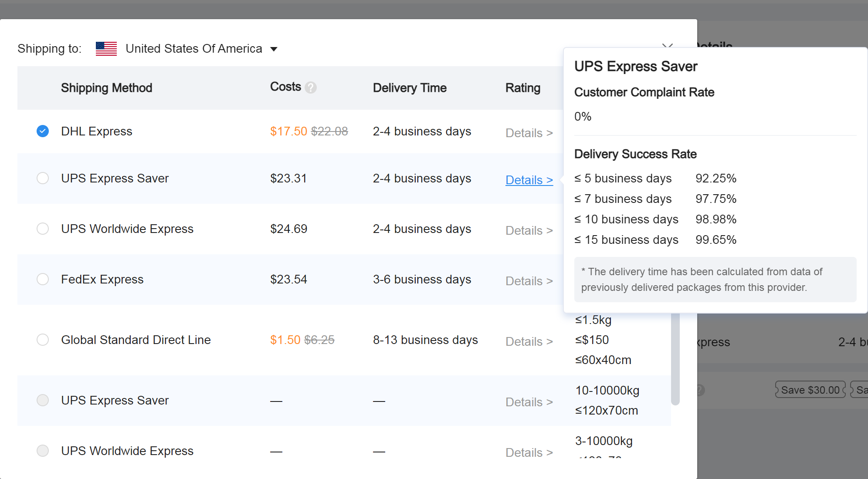This screenshot has height=479, width=868.
Task: Click the Save $30.00 coupon tag
Action: [810, 390]
